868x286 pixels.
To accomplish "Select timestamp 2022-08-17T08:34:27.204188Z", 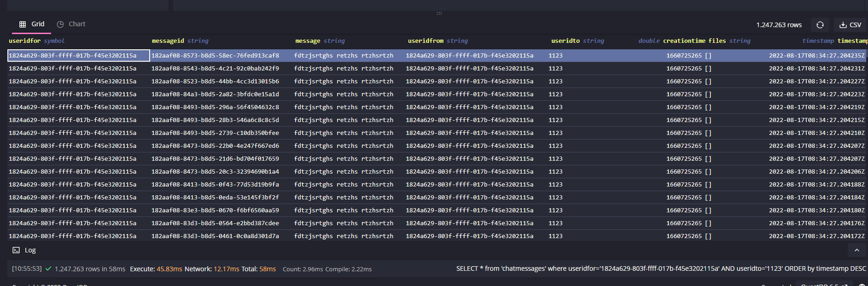I will point(816,184).
